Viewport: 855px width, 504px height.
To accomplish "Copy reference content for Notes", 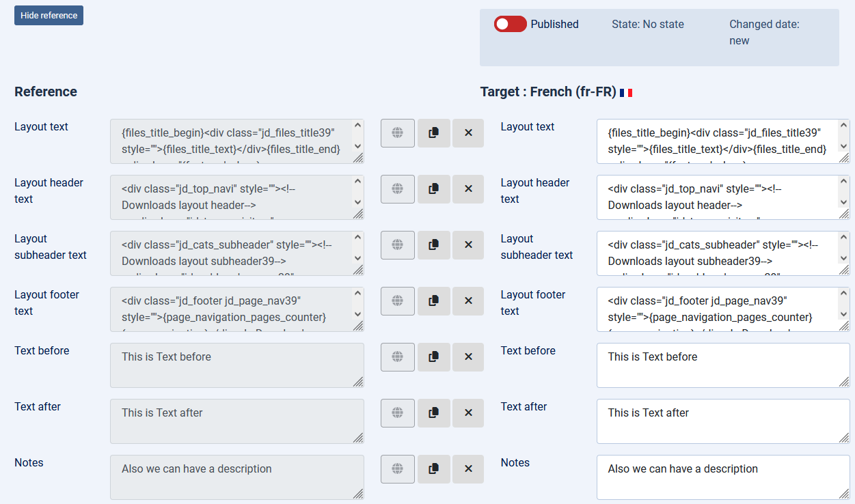I will [433, 468].
